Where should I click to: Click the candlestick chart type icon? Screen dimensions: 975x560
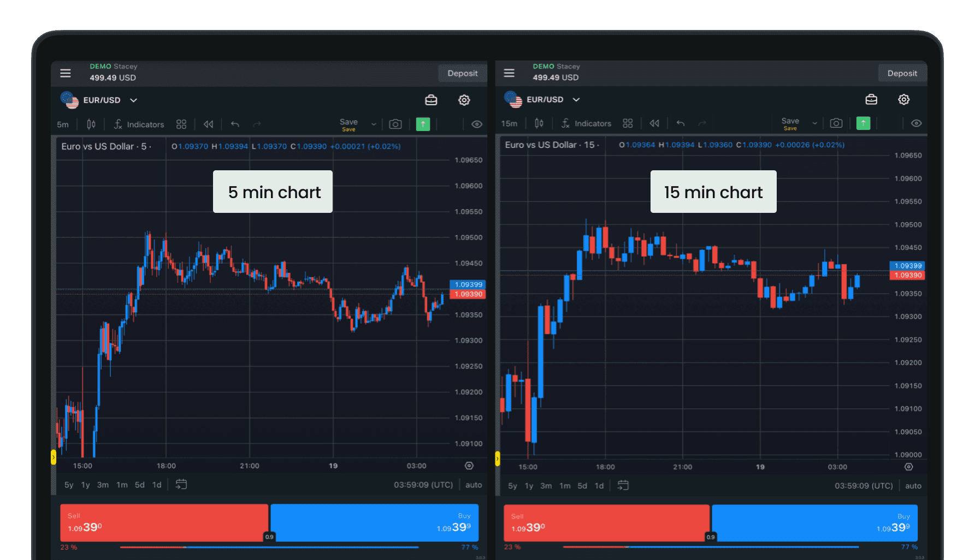coord(91,124)
